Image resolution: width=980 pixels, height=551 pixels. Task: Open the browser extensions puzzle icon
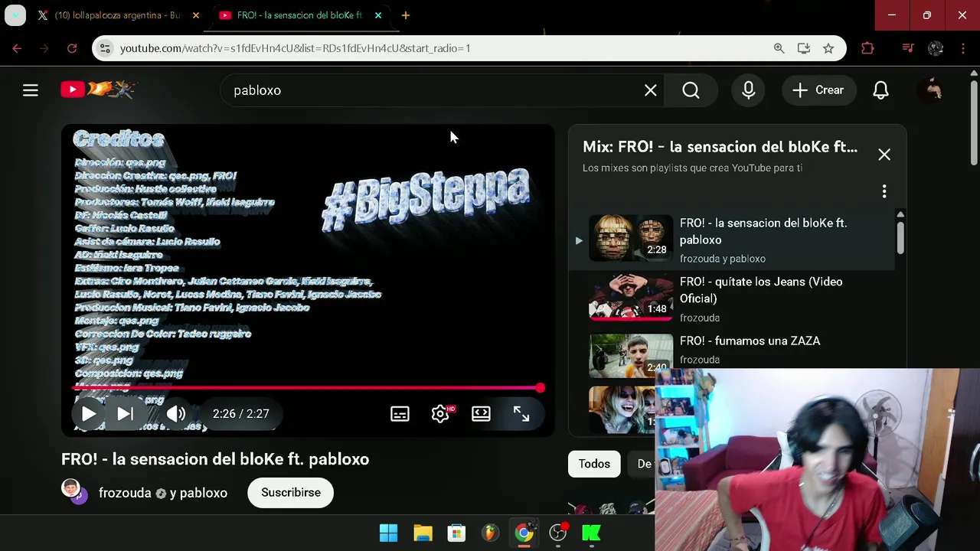click(x=867, y=48)
